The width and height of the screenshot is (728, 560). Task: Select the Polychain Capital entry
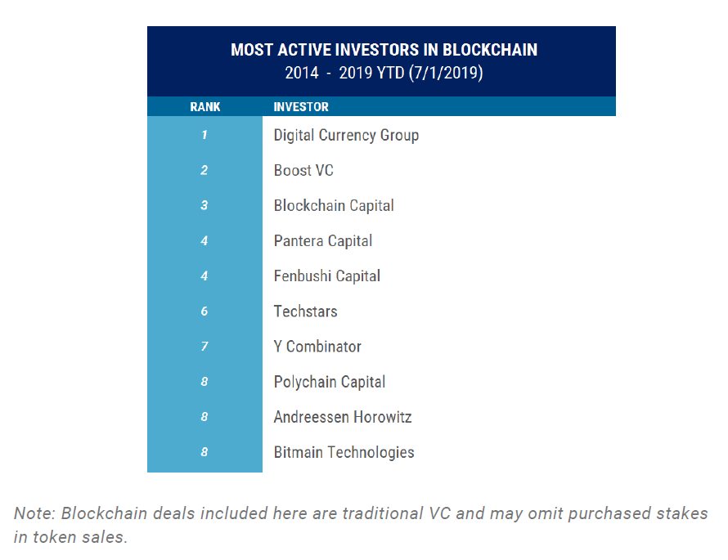(330, 381)
